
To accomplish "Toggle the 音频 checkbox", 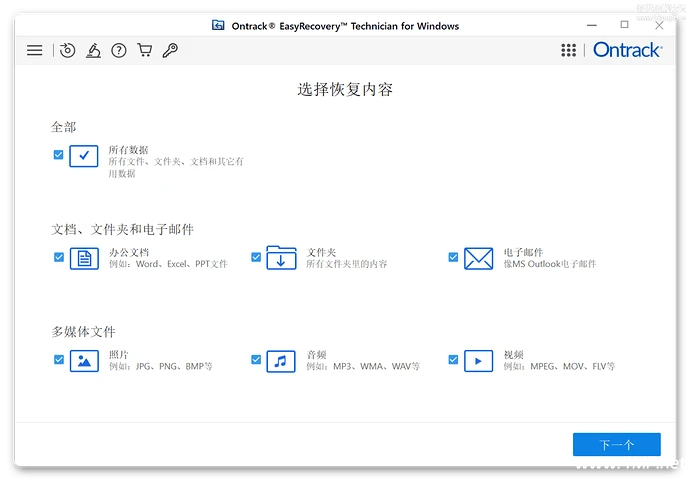I will click(256, 359).
